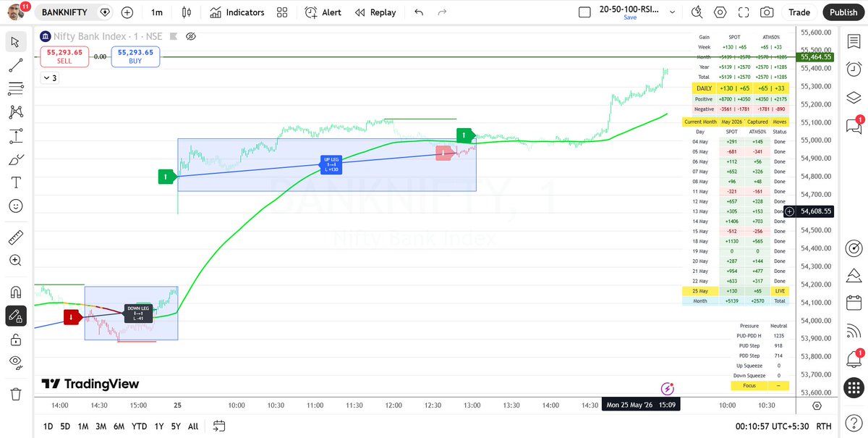Image resolution: width=868 pixels, height=438 pixels.
Task: Open symbol info diamond next to BANKNIFTY
Action: coord(105,12)
